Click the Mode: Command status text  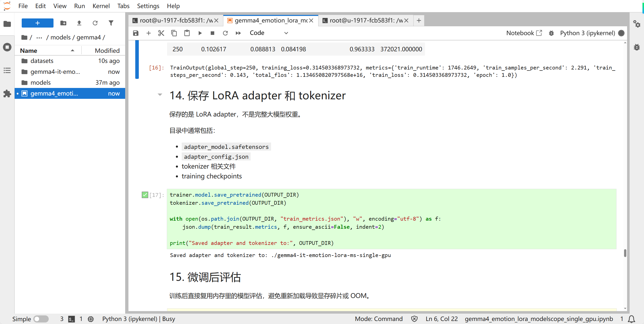(379, 319)
